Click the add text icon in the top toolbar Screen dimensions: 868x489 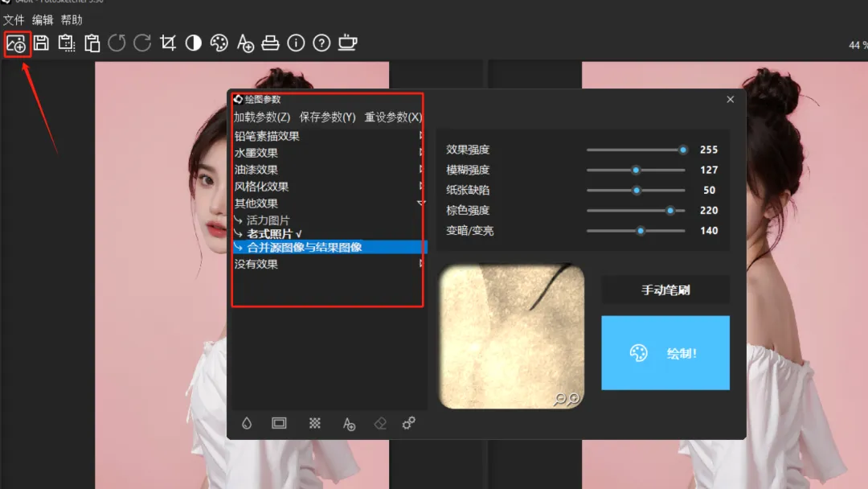(244, 43)
